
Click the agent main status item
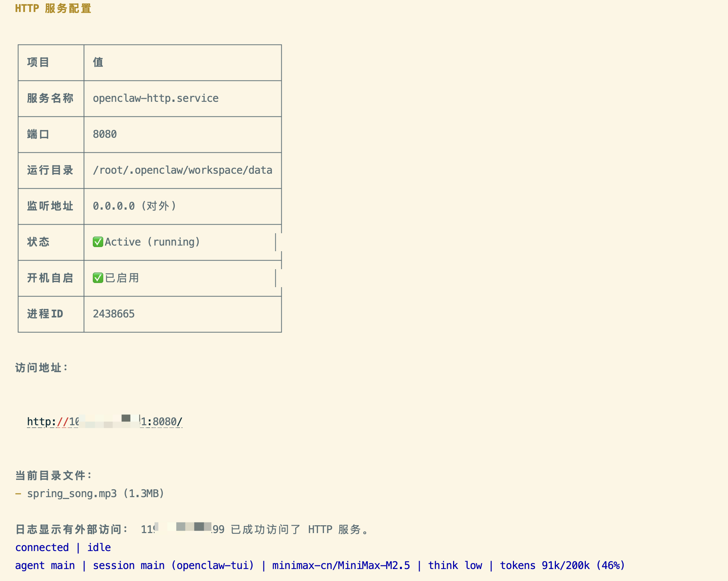point(45,565)
